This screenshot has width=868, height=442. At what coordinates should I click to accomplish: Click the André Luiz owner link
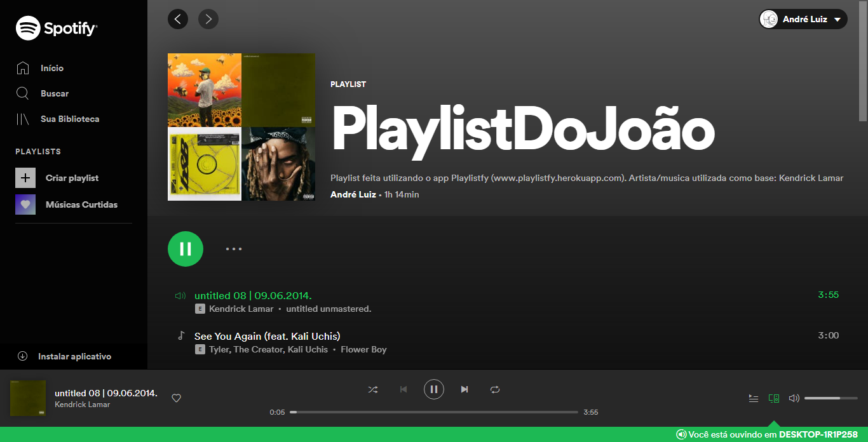click(353, 194)
